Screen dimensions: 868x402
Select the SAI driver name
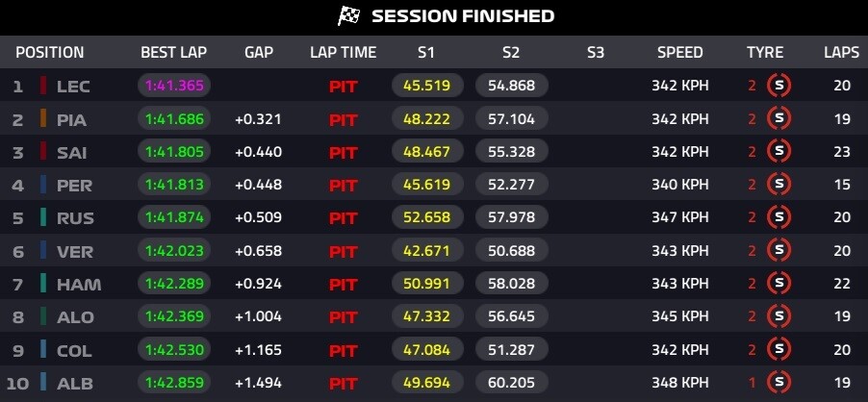[x=73, y=152]
